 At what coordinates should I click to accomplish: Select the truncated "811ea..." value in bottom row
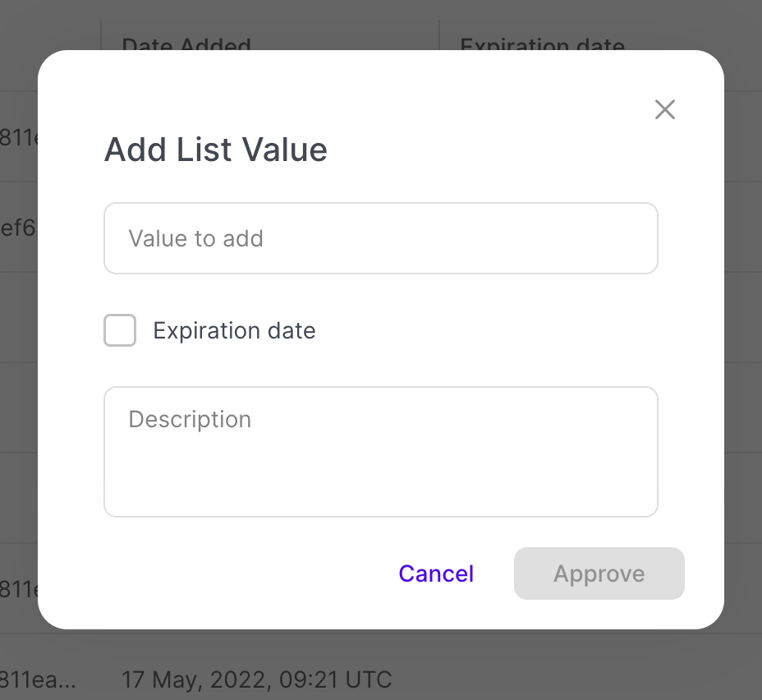click(37, 679)
